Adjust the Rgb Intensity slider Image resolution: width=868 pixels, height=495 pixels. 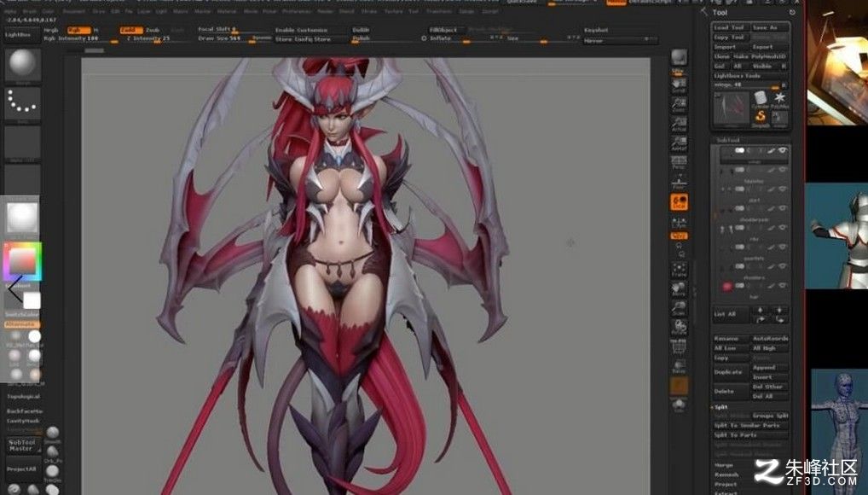tap(80, 39)
